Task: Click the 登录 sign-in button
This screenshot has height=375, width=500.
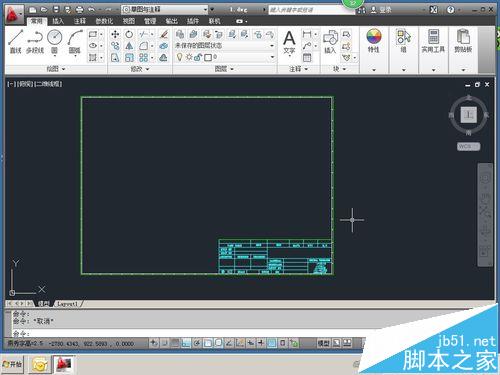Action: point(381,10)
